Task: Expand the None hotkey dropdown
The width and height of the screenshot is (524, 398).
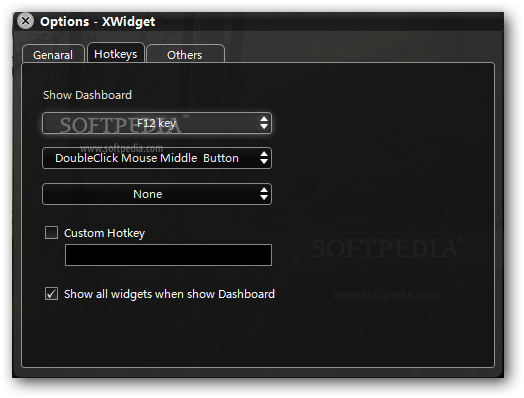Action: 157,194
